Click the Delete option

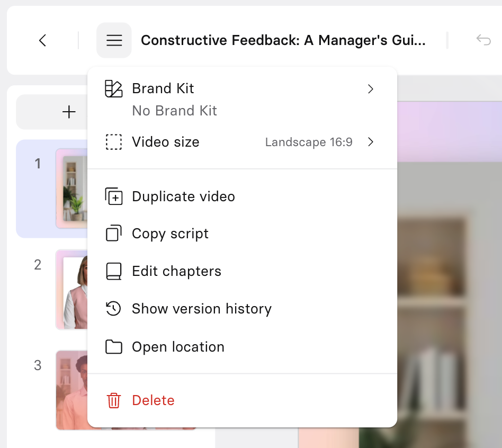153,400
